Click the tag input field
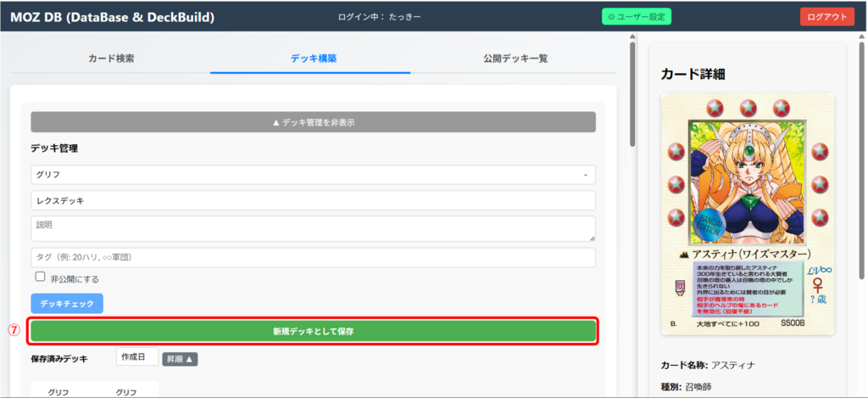This screenshot has width=868, height=398. pos(313,257)
